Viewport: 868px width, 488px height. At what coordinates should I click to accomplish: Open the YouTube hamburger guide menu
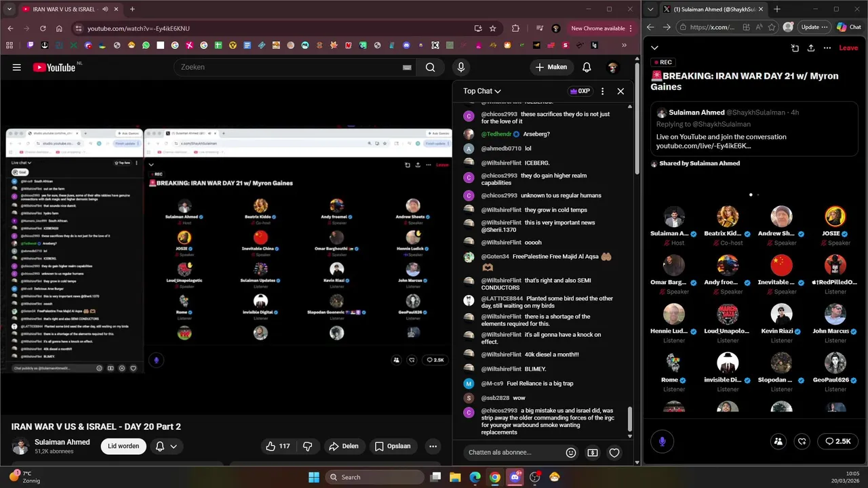[17, 67]
